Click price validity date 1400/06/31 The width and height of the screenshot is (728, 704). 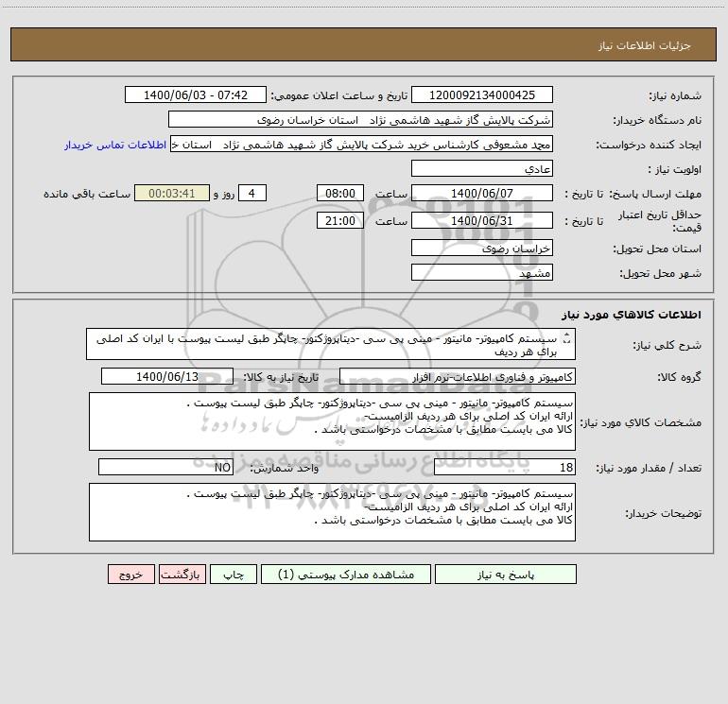click(x=482, y=220)
